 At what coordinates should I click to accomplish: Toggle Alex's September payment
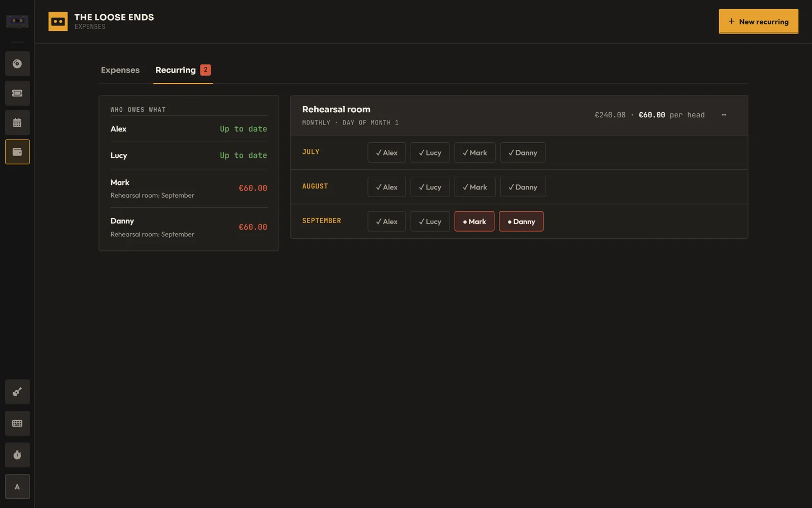[x=387, y=221]
